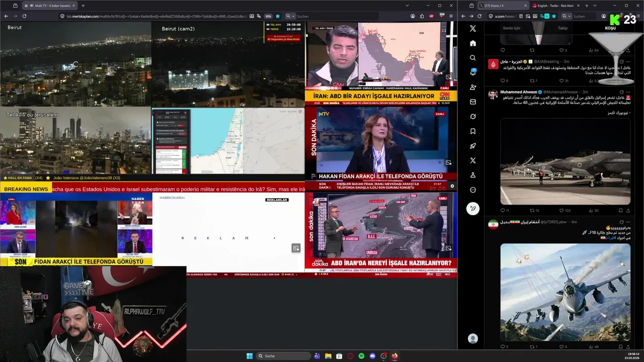This screenshot has height=362, width=644.
Task: Reload the Multi TV page
Action: (x=24, y=16)
